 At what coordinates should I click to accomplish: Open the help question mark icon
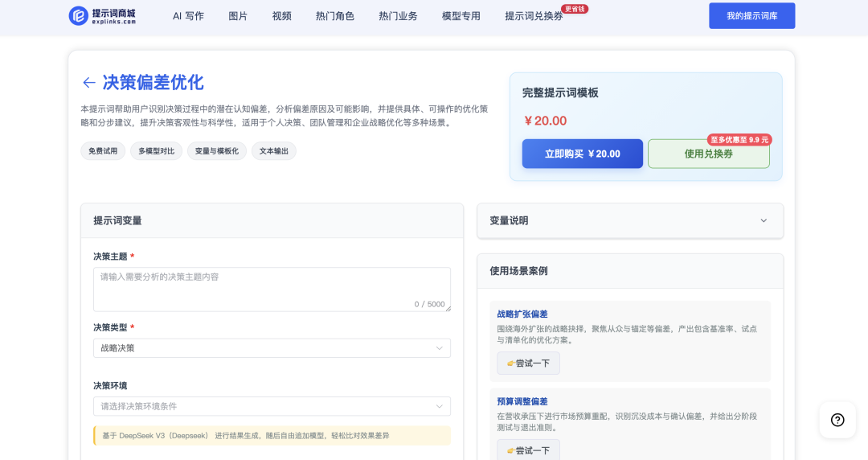click(x=837, y=420)
